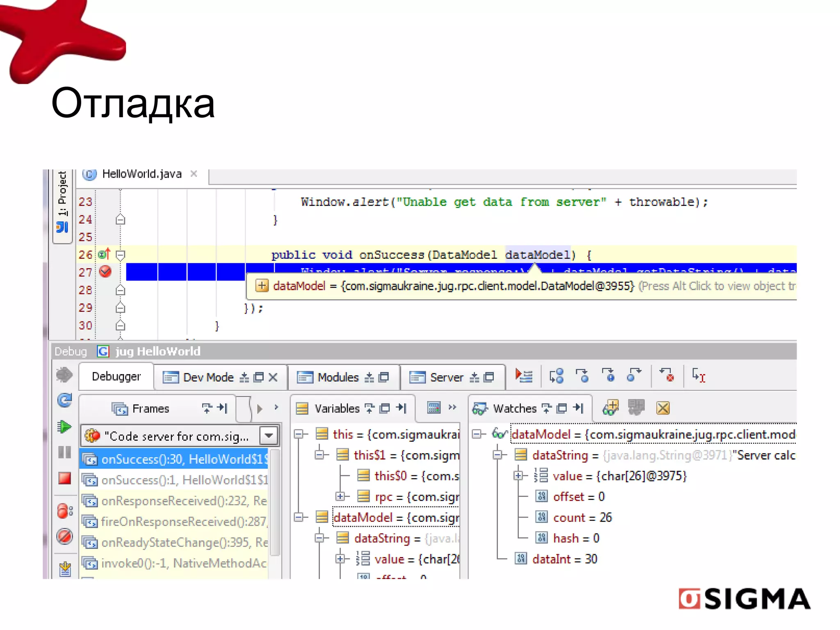Click Remove All Watches icon

tap(663, 408)
